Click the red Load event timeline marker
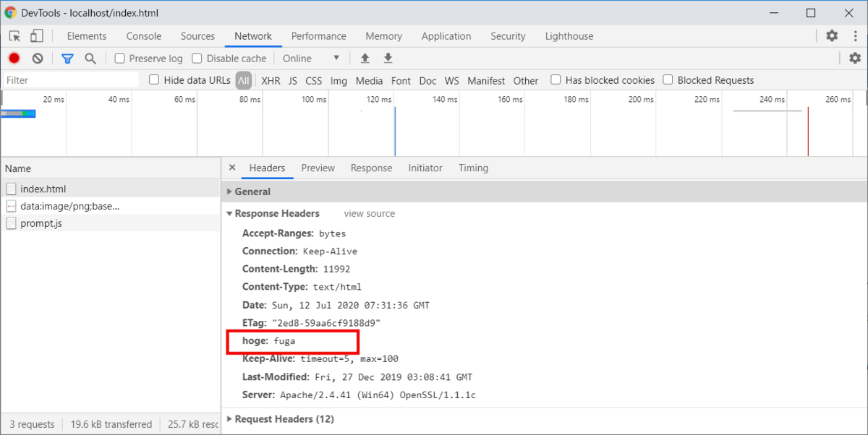This screenshot has height=435, width=868. (808, 131)
